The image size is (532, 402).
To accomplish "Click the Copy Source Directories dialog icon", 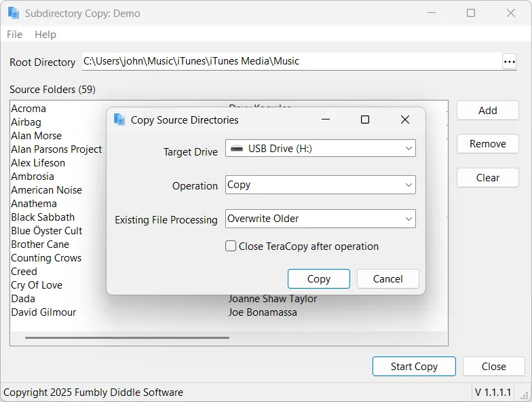I will [x=119, y=120].
